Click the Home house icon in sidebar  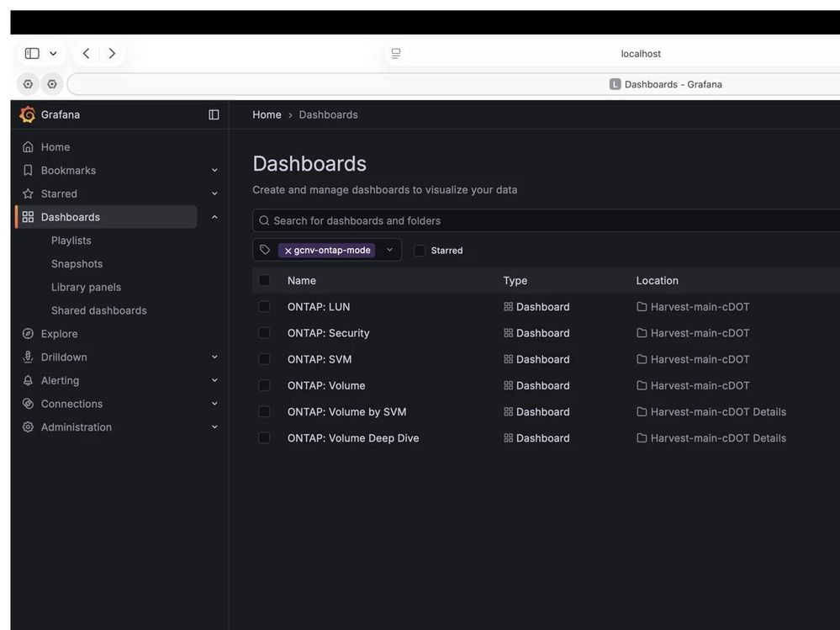click(28, 147)
